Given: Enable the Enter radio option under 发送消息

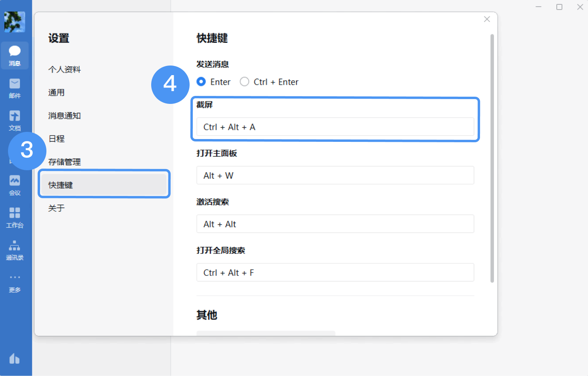Looking at the screenshot, I should click(201, 82).
